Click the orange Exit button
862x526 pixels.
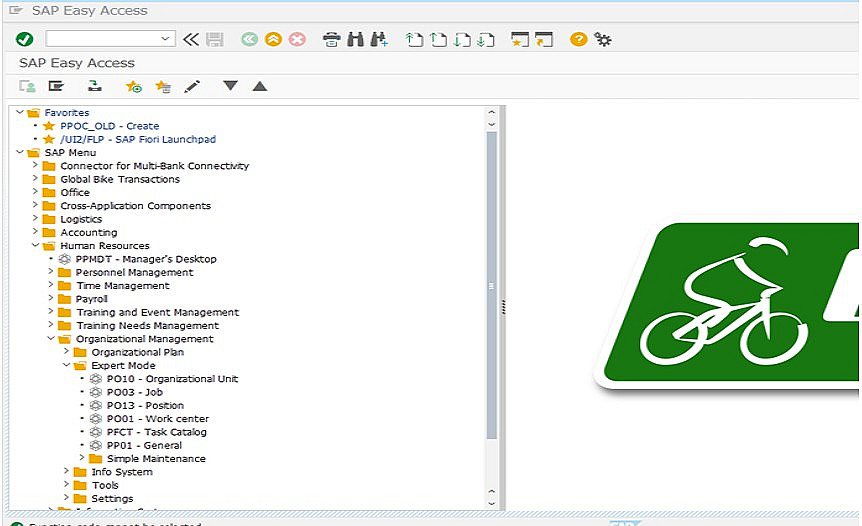click(273, 39)
